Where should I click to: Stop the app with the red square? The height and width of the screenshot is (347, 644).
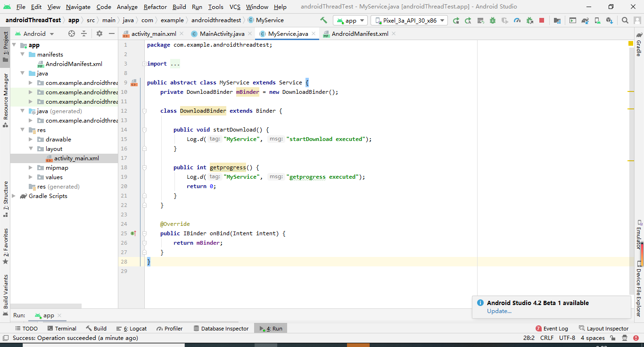(x=542, y=20)
